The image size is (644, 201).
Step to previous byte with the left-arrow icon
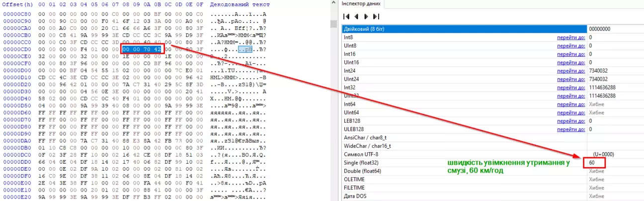click(x=356, y=17)
